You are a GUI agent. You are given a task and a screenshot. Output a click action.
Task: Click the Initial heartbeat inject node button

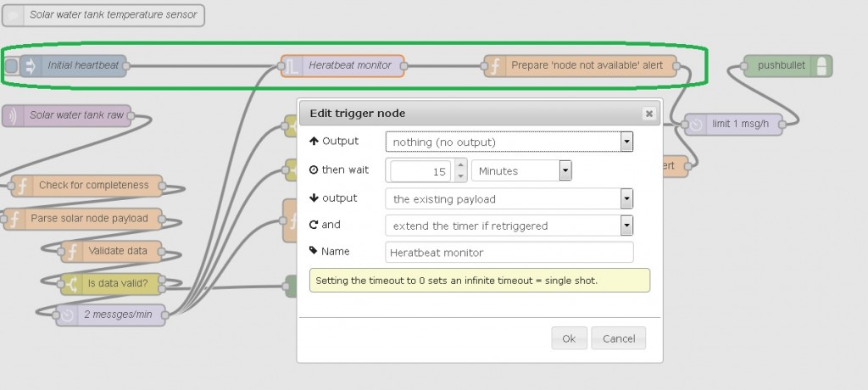tap(11, 66)
